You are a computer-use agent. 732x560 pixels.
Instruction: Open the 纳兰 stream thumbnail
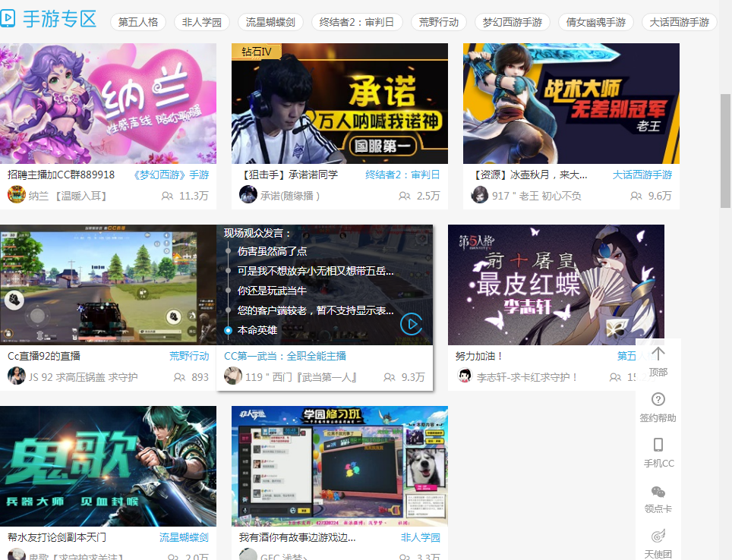[x=108, y=104]
